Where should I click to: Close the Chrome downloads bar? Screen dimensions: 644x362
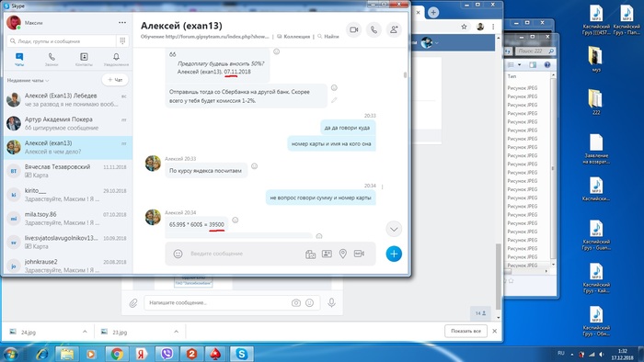495,331
